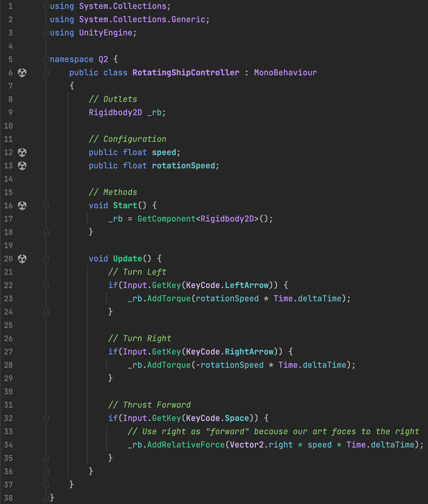
Task: Click line number 34 in the gutter
Action: (x=8, y=445)
